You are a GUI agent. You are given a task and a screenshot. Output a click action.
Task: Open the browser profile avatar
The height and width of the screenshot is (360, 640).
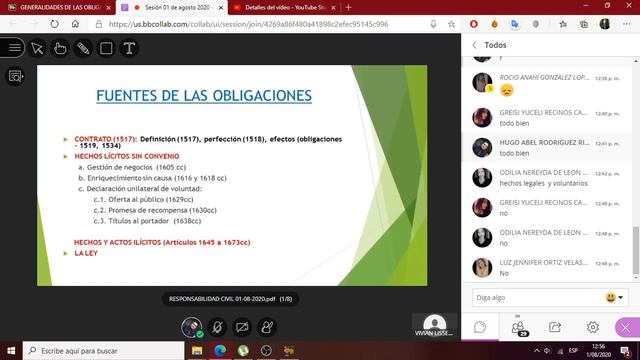tap(605, 24)
